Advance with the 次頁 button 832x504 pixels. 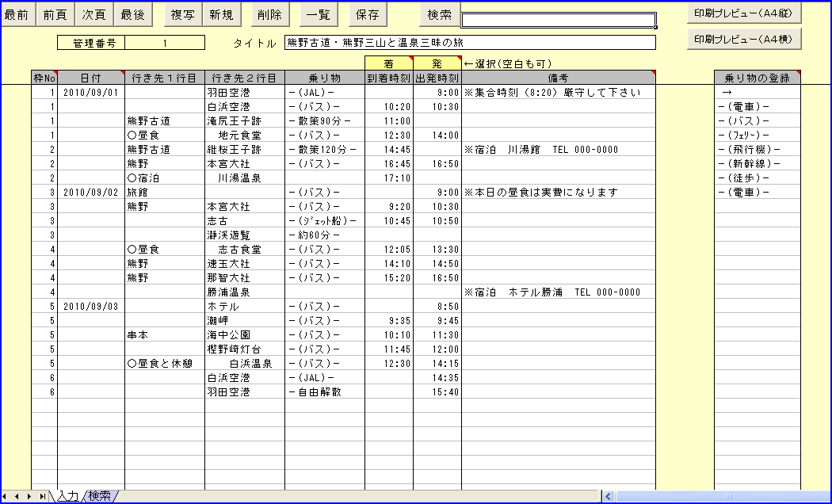pos(94,14)
